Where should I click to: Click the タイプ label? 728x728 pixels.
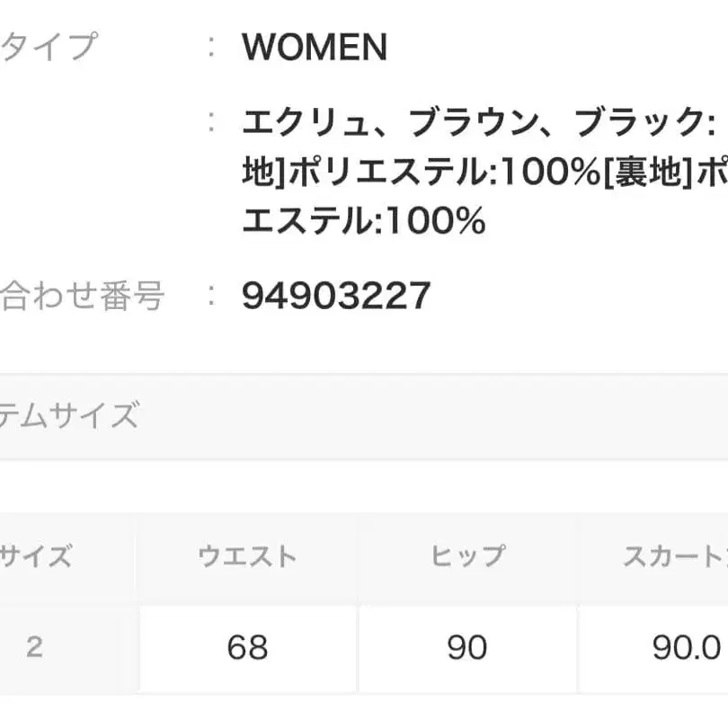(49, 47)
